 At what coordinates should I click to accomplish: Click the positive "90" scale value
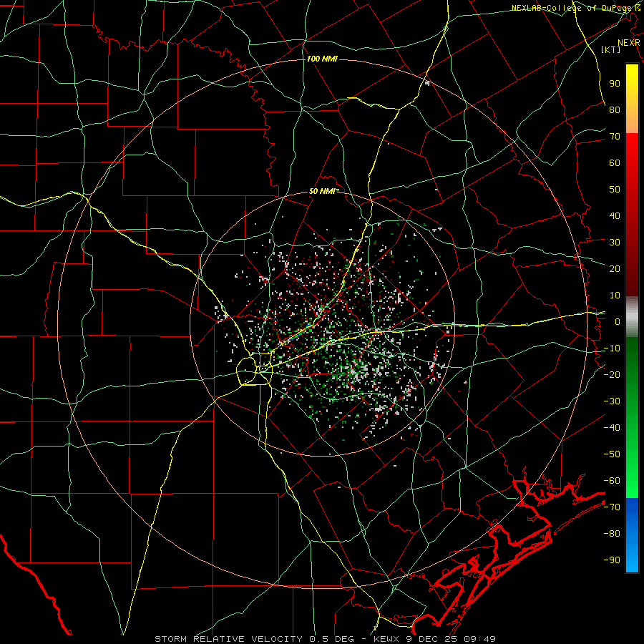615,84
